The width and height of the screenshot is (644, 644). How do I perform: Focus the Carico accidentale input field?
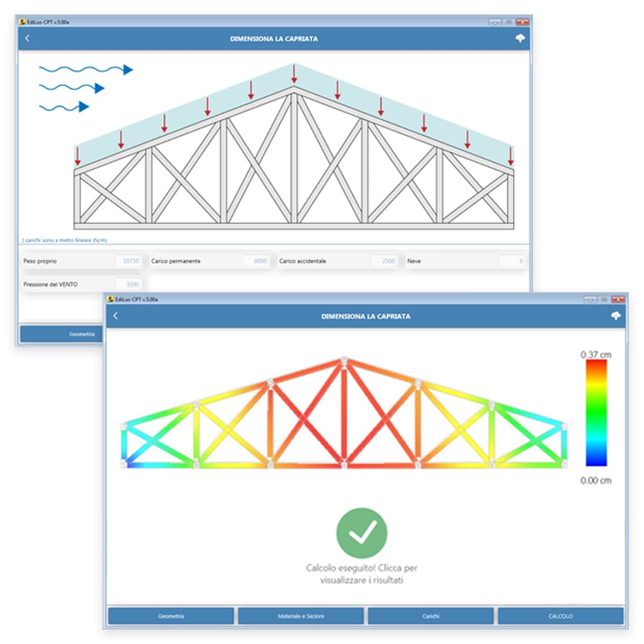tap(384, 261)
